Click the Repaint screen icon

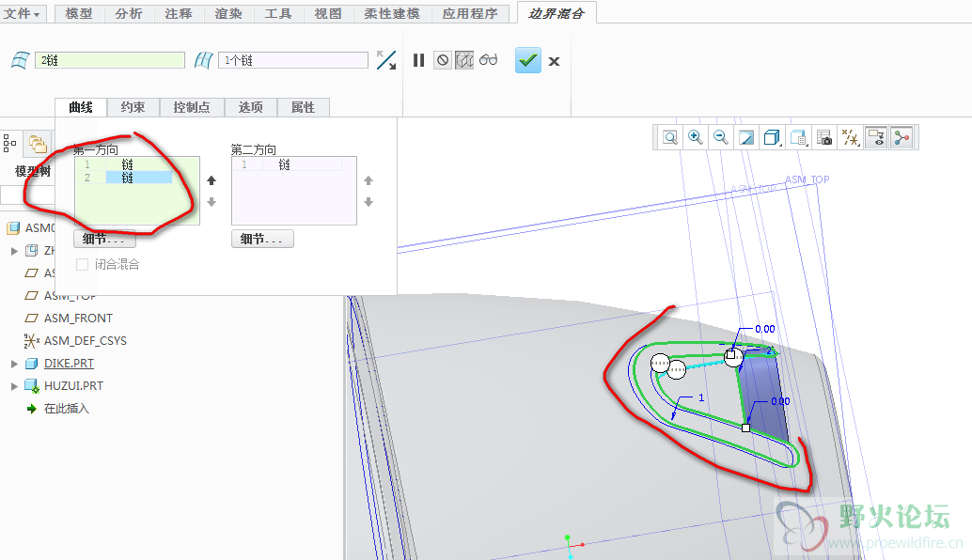click(746, 137)
